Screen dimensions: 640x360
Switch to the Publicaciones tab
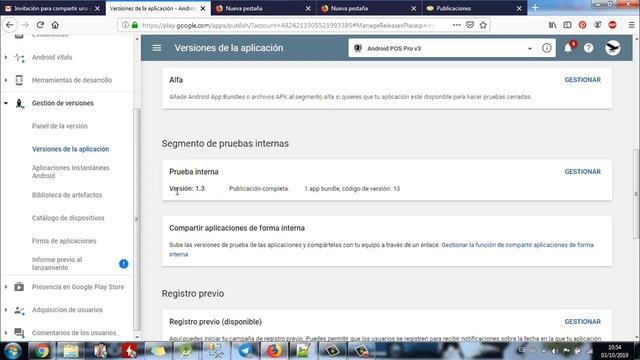(474, 8)
